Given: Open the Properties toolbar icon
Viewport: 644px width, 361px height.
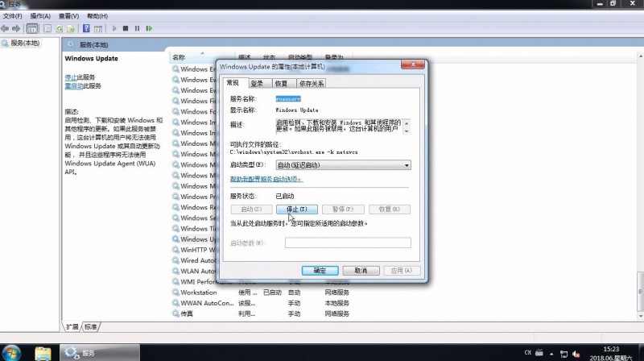Looking at the screenshot, I should (47, 28).
